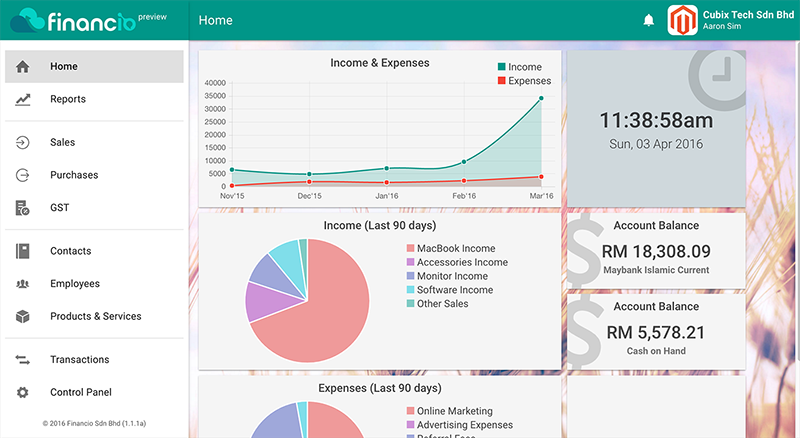Open the Control Panel page
800x438 pixels.
(x=94, y=393)
